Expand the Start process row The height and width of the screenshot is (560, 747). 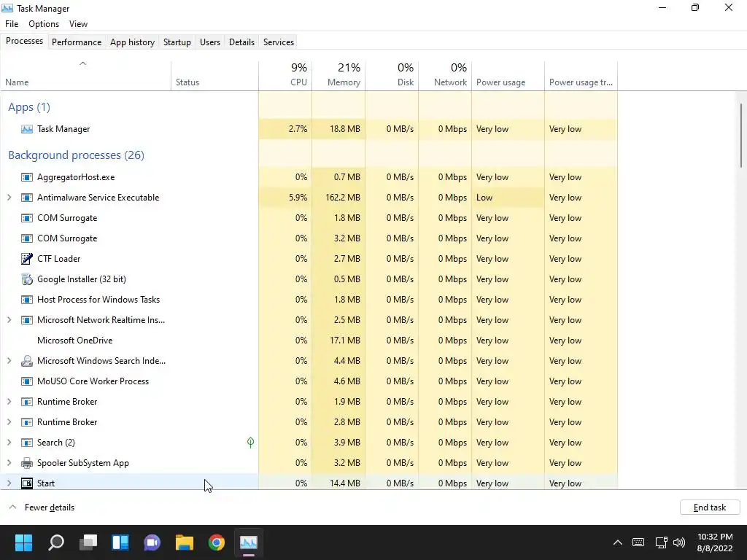(9, 483)
